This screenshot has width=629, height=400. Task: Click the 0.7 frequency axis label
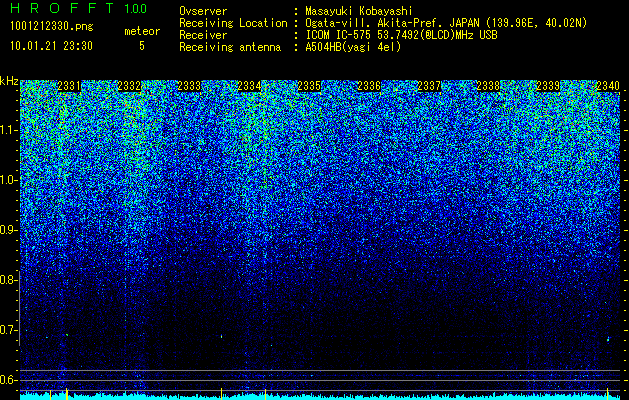click(x=7, y=330)
